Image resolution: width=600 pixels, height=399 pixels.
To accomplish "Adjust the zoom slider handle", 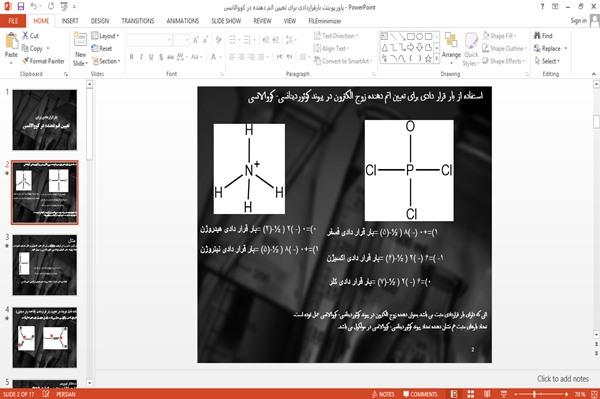I will (534, 394).
